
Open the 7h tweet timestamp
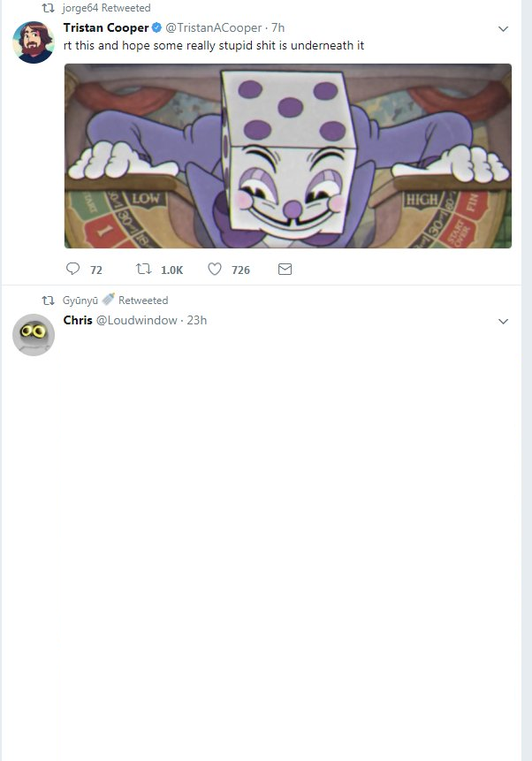278,27
